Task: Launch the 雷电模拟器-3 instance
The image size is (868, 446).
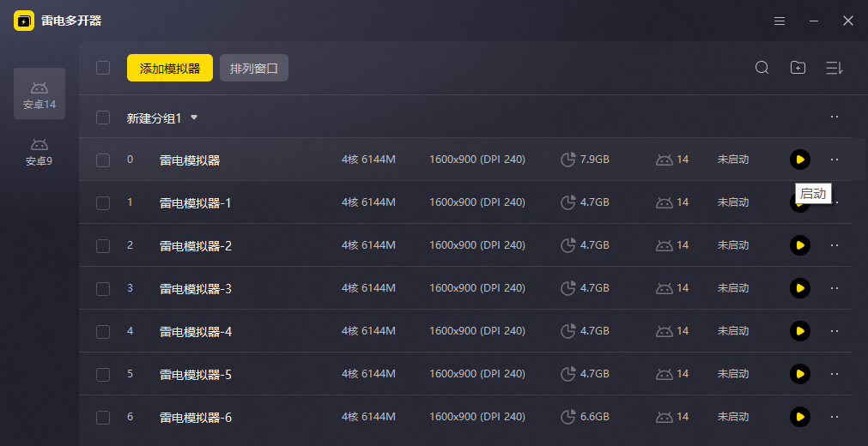Action: (x=800, y=288)
